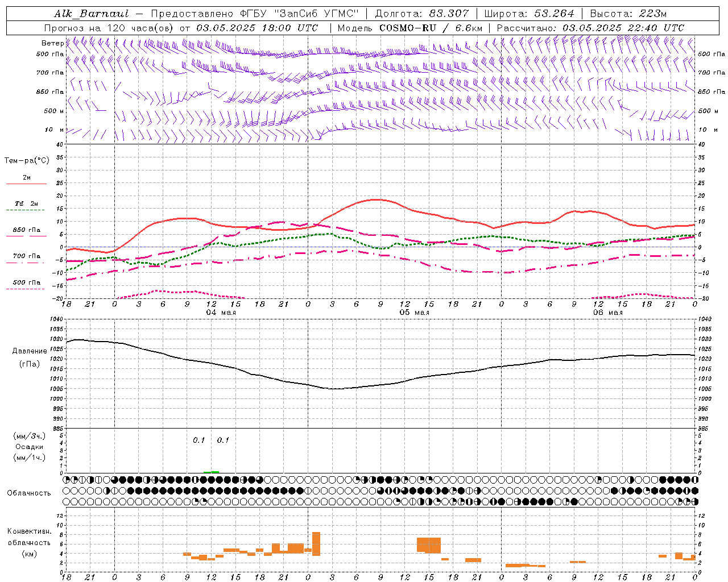Select the Td 2м dew point legend entry
The height and width of the screenshot is (582, 728).
pos(27,203)
